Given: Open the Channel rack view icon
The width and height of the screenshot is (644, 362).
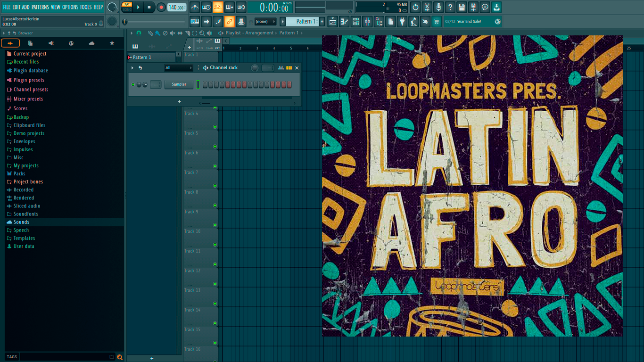Looking at the screenshot, I should coord(356,21).
